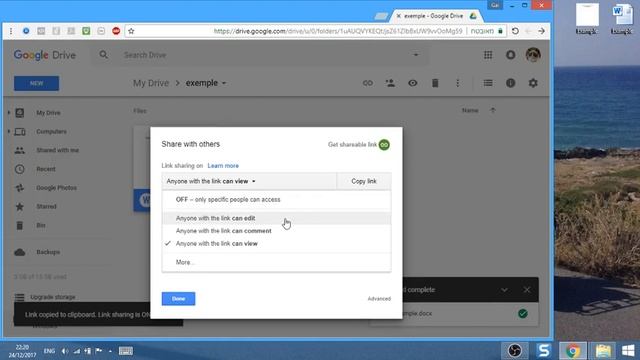Screen dimensions: 640x360
Task: Click the NEW button in Drive
Action: (x=36, y=83)
